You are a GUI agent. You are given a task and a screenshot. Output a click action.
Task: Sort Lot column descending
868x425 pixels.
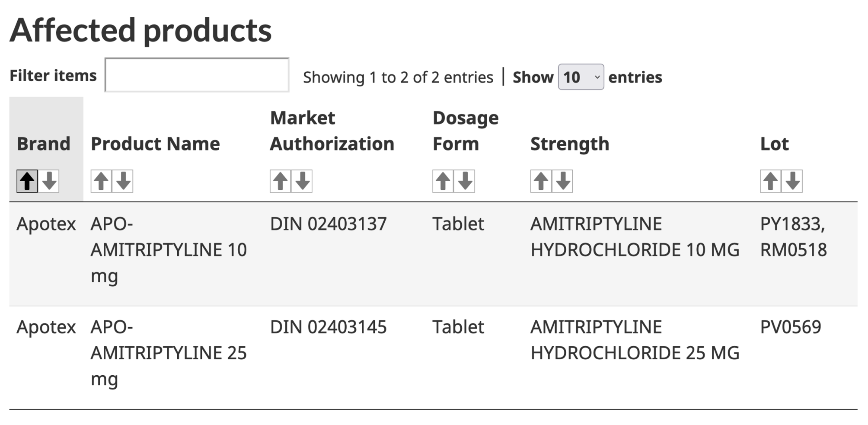793,181
